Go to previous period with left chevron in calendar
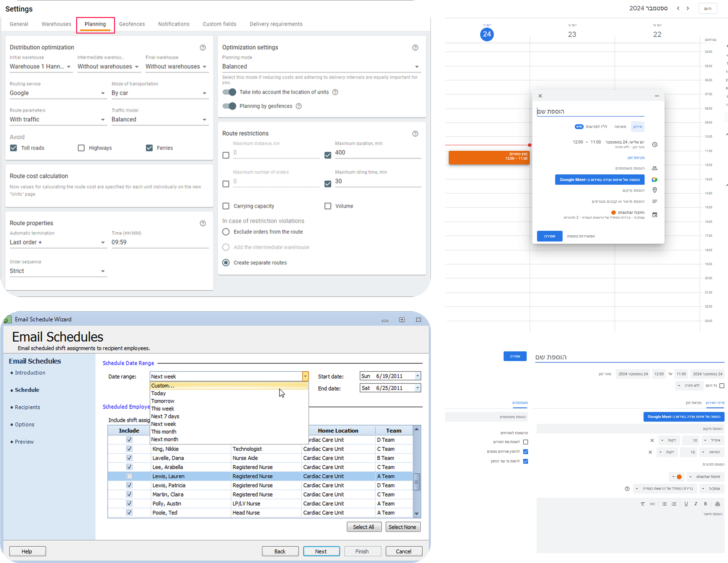728x563 pixels. tap(678, 8)
